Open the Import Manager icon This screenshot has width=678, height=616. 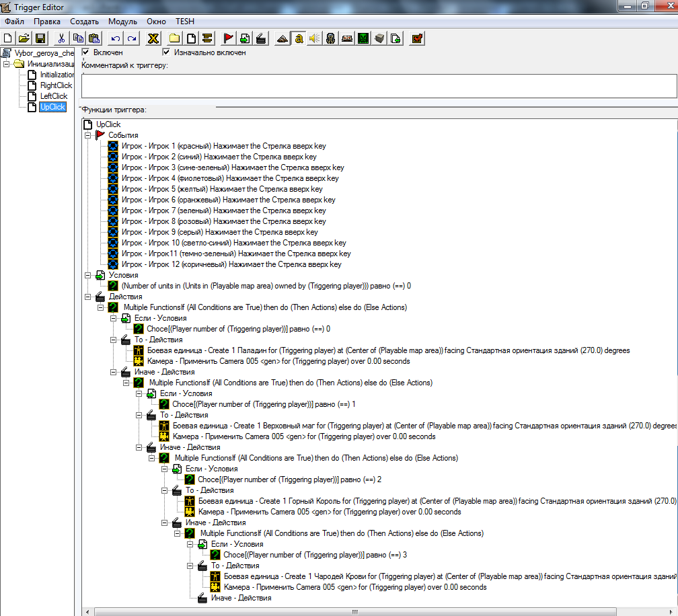(x=396, y=38)
